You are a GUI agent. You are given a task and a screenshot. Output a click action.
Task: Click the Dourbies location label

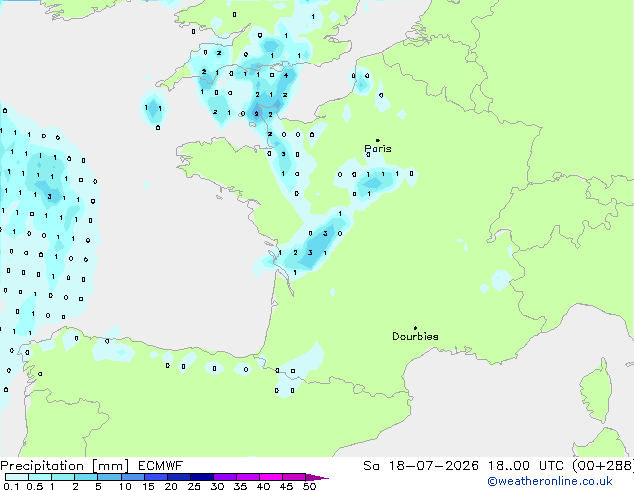[x=415, y=336]
